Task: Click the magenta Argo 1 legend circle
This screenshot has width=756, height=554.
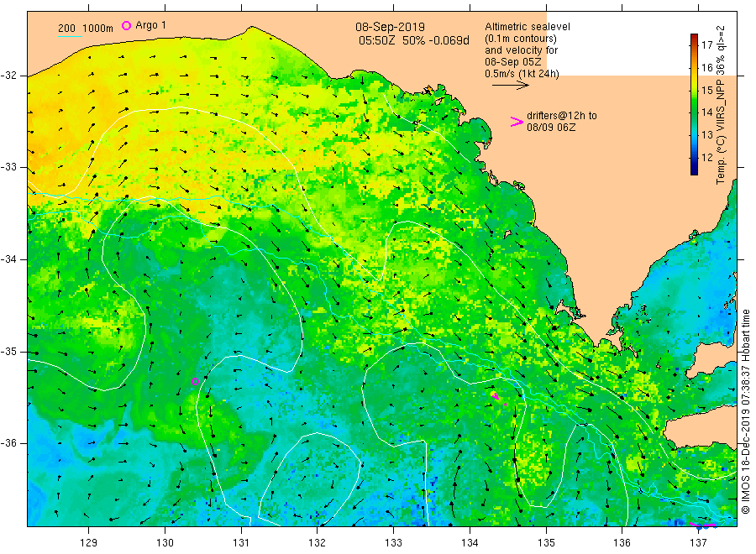Action: click(126, 25)
